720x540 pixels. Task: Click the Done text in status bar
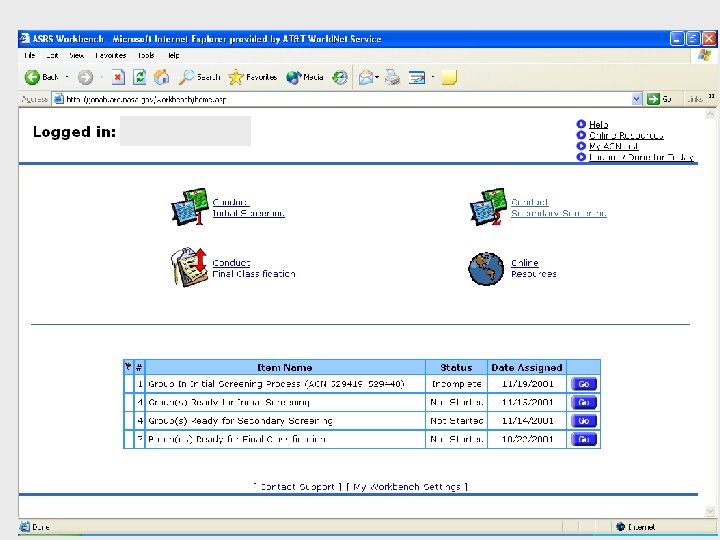point(40,527)
